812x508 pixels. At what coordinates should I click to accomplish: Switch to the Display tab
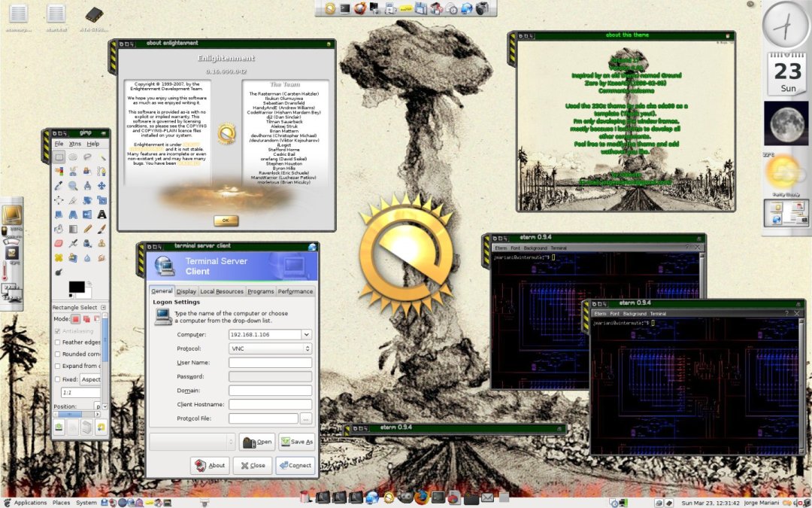pos(186,291)
